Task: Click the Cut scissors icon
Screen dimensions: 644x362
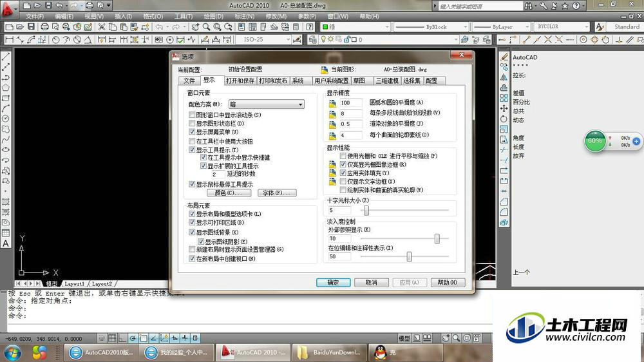Action: 101,26
